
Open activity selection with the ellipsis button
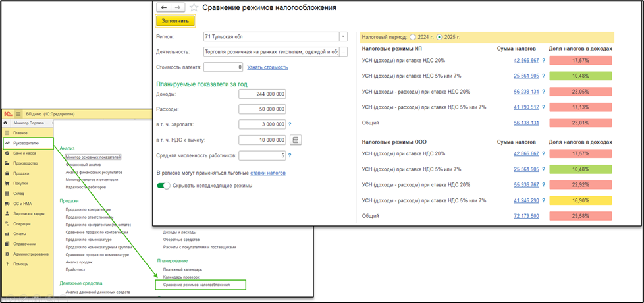click(344, 52)
